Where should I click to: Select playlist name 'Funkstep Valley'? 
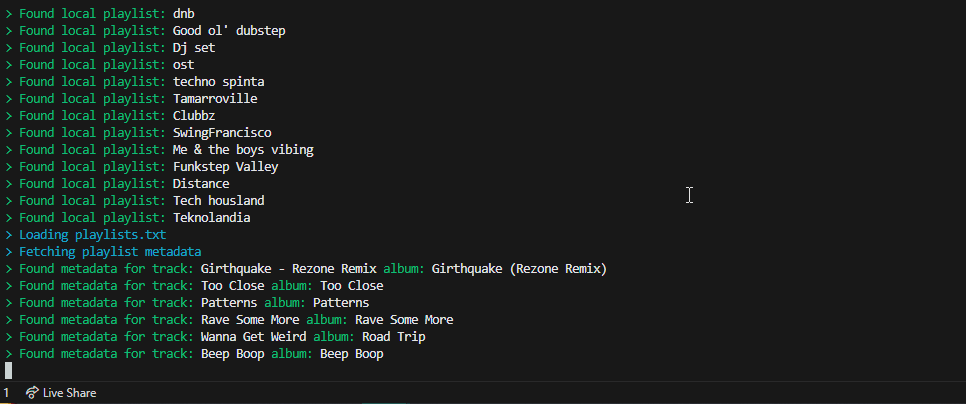click(x=225, y=166)
